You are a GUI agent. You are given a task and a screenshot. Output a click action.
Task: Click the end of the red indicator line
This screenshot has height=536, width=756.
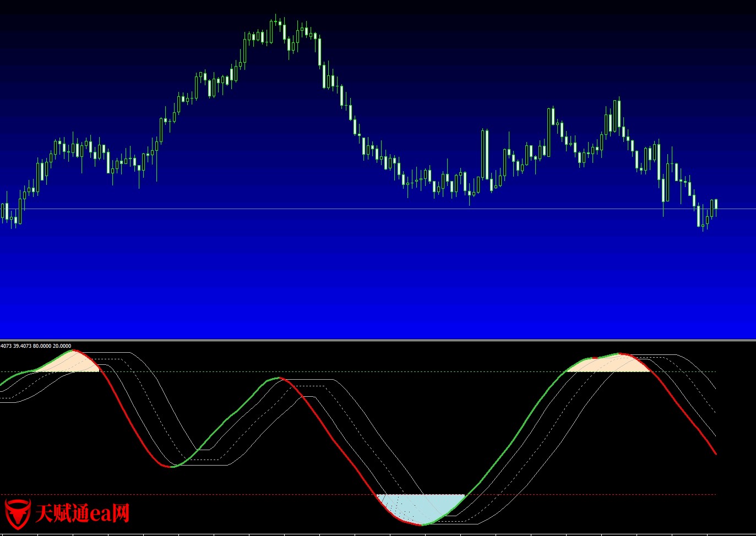click(716, 453)
